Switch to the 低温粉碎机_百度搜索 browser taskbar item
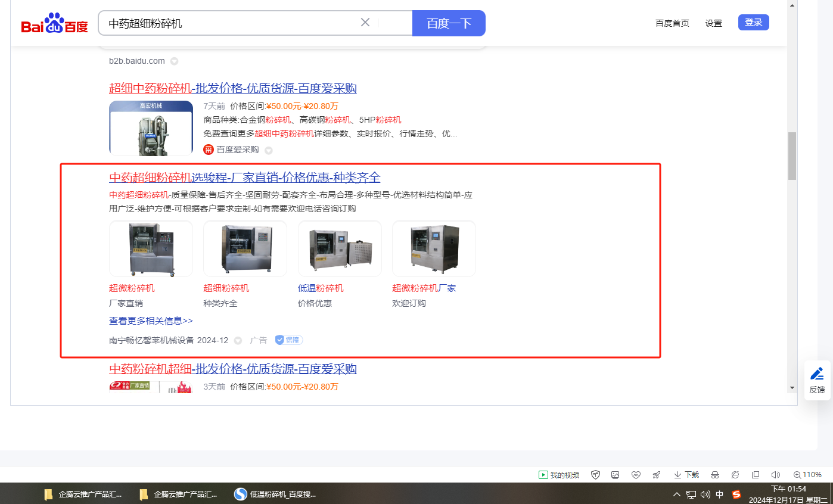 (275, 494)
